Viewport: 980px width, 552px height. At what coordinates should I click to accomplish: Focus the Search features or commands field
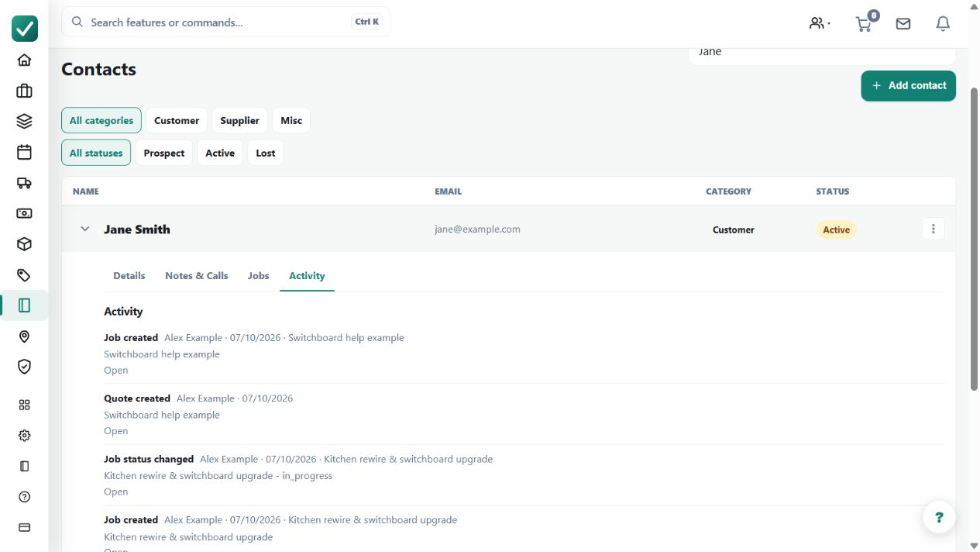click(x=225, y=22)
